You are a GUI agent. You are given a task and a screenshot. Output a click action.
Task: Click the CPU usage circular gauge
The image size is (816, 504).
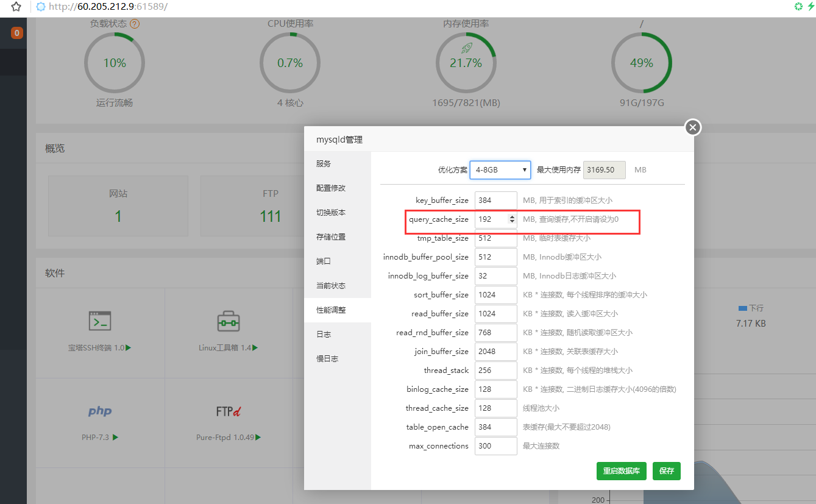point(290,63)
